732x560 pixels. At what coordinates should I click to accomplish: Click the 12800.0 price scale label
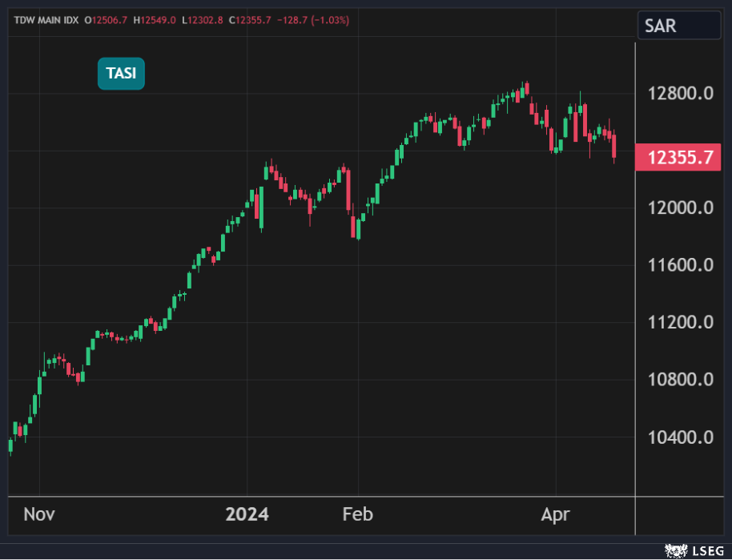coord(680,94)
